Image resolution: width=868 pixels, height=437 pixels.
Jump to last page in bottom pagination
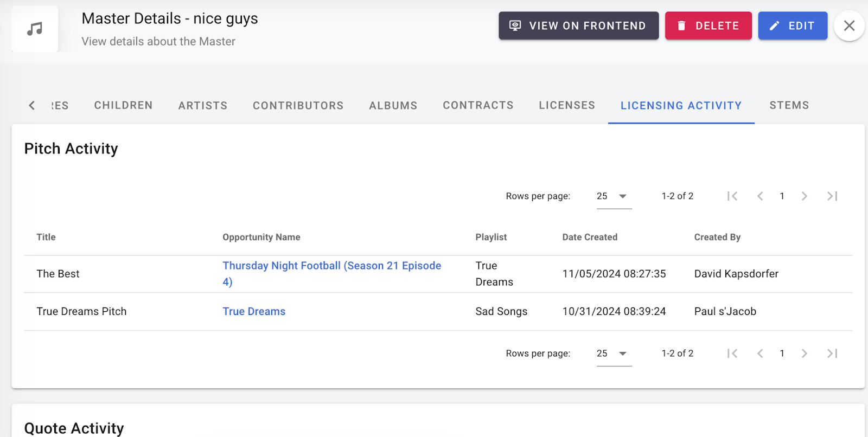pos(832,354)
